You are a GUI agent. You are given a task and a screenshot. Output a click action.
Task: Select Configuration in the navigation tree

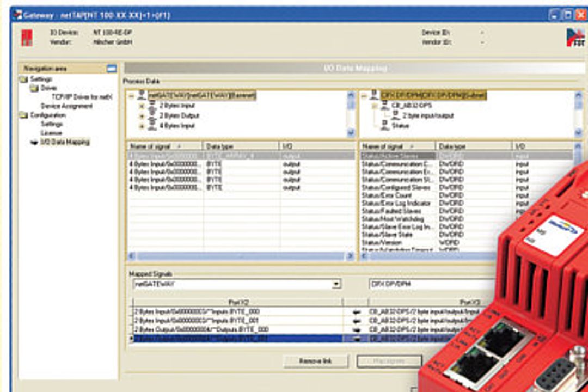click(x=48, y=115)
